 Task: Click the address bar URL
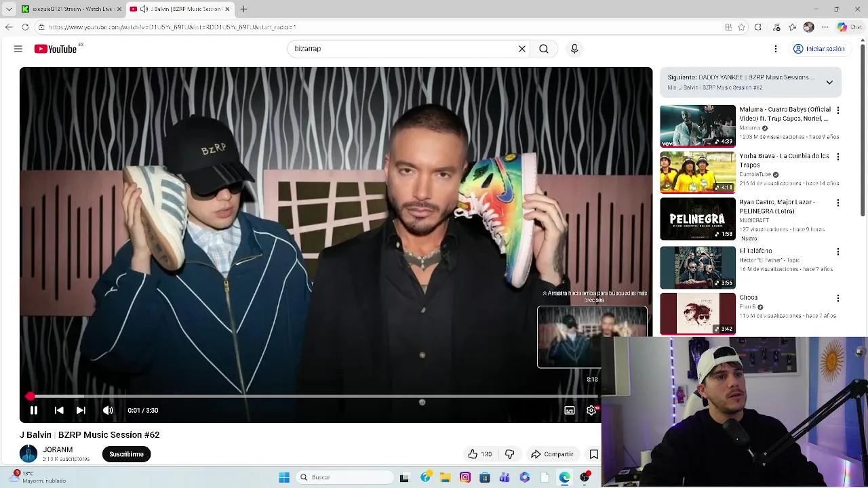172,27
